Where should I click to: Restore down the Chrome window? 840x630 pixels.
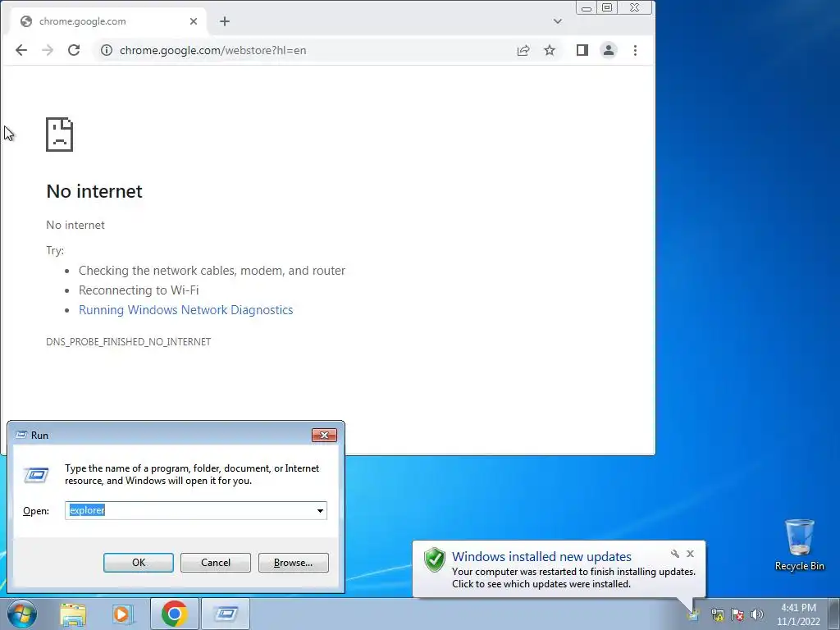pyautogui.click(x=607, y=8)
